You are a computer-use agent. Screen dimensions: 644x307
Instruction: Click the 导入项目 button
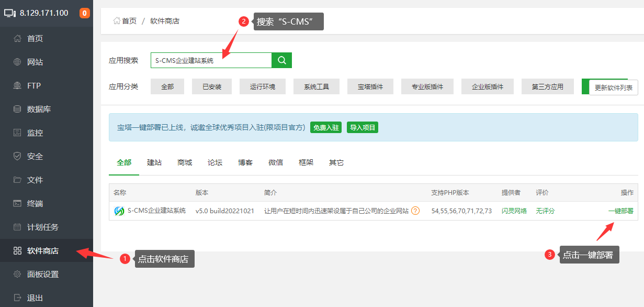coord(362,127)
